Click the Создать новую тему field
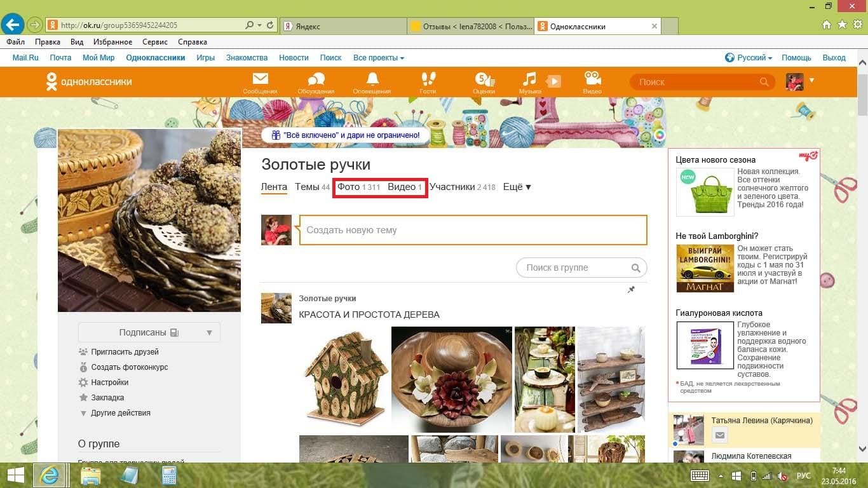The image size is (868, 488). 473,230
